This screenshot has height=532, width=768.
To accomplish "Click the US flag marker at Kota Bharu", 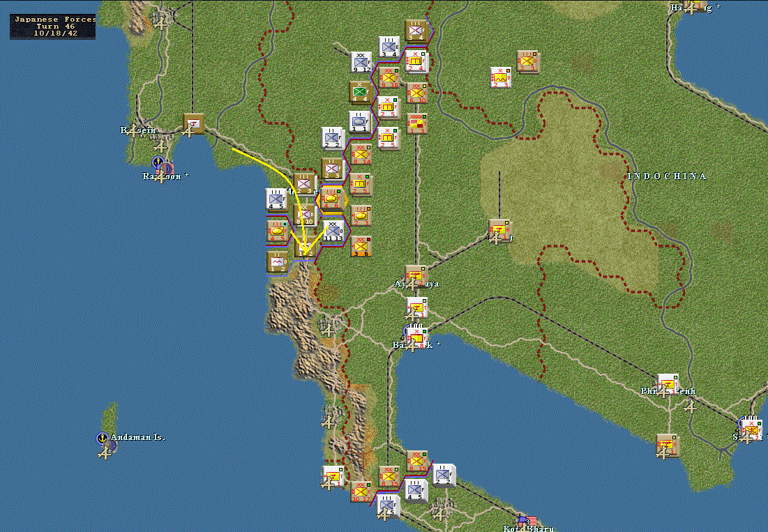I will tap(527, 522).
